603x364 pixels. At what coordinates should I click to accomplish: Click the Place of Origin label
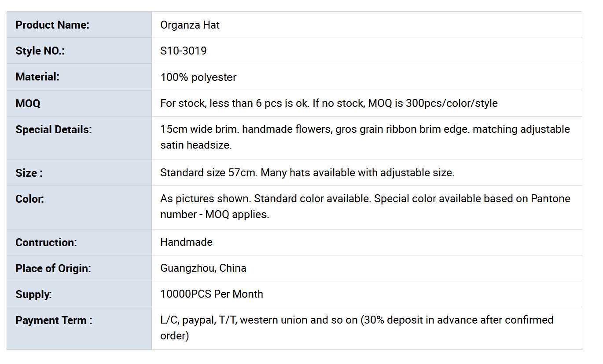[x=53, y=269]
